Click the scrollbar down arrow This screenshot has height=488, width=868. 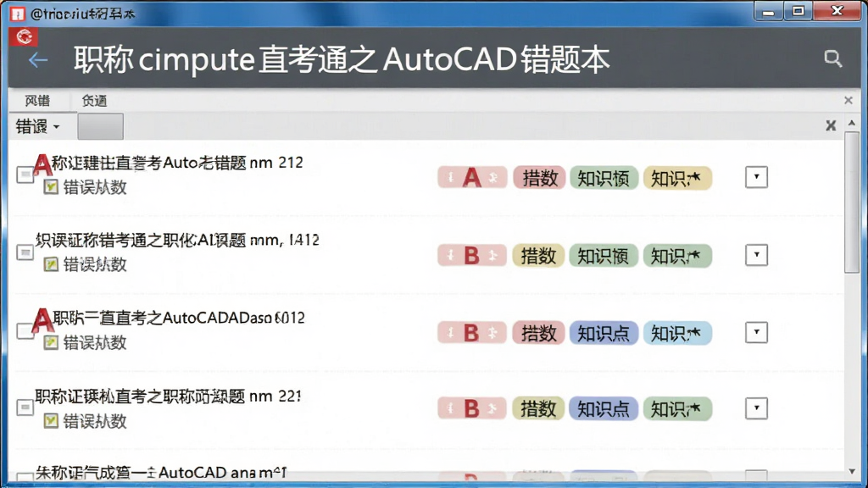click(851, 471)
